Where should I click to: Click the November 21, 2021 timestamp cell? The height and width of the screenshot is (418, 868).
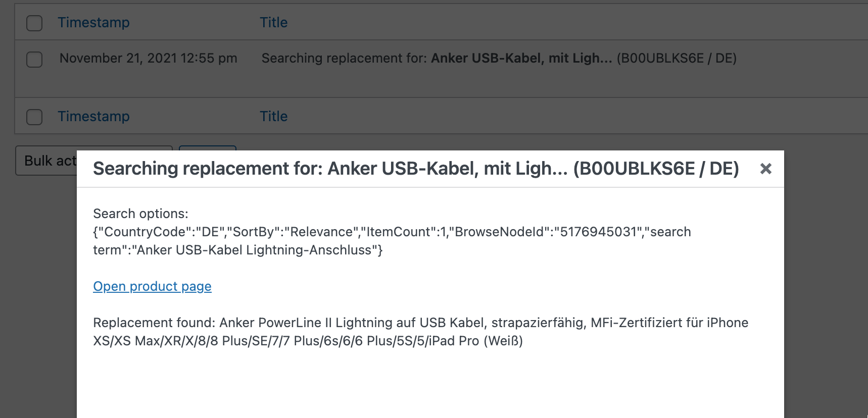point(148,59)
